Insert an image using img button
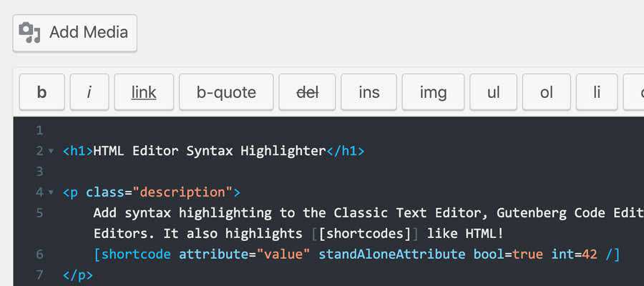 coord(433,92)
